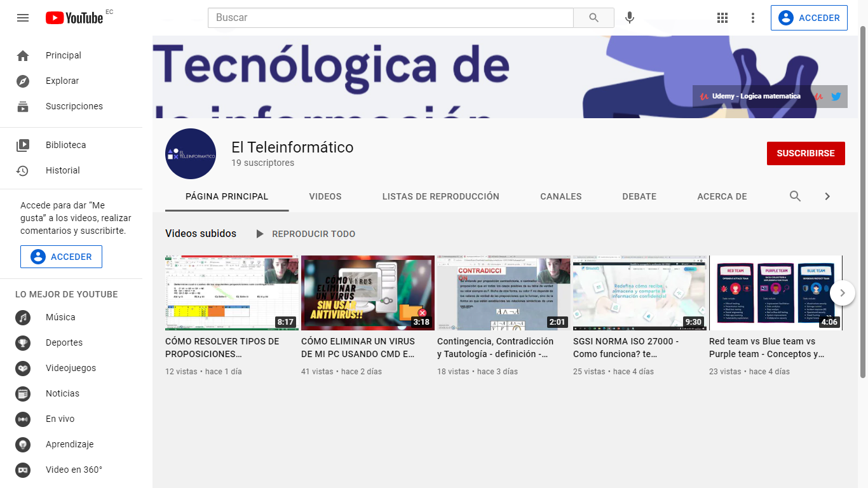Open title SGSI Norma ISO 27000

(x=626, y=348)
